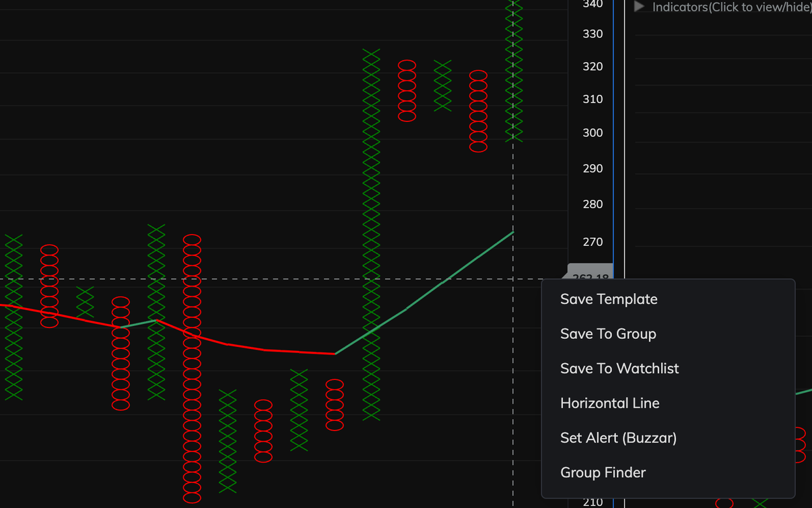
Task: Click the 210 price axis label
Action: pyautogui.click(x=593, y=502)
